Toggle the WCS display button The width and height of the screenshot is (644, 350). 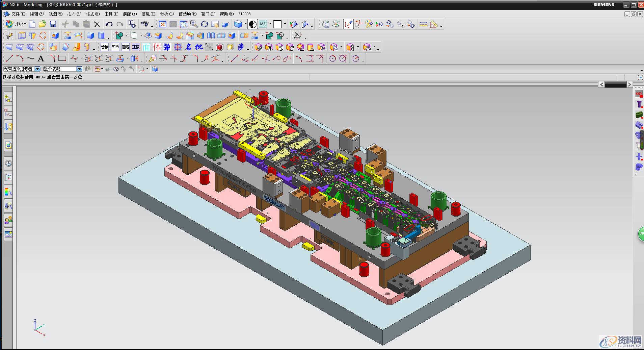(348, 24)
